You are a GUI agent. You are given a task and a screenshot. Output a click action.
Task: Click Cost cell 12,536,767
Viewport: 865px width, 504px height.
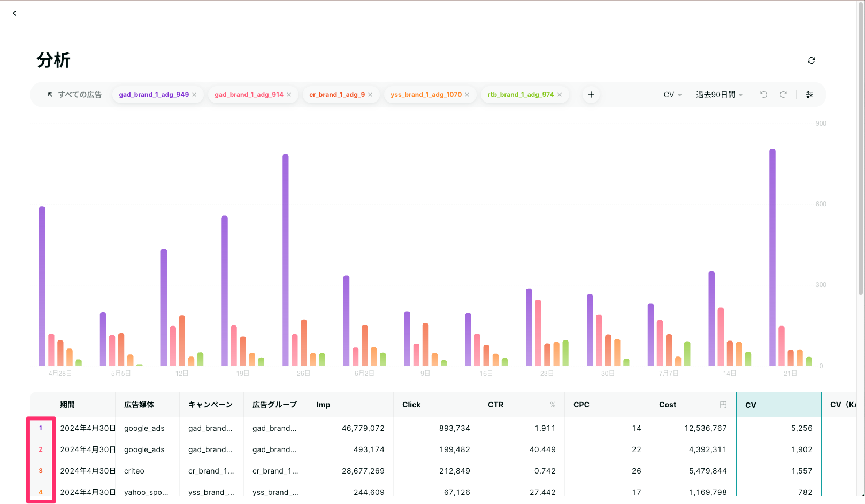coord(706,428)
